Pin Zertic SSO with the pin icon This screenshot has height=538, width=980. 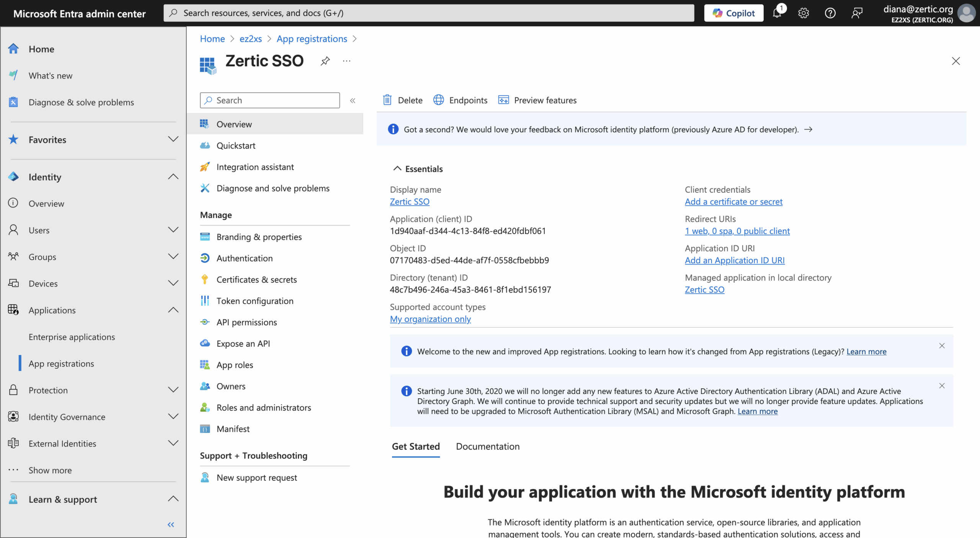tap(325, 61)
